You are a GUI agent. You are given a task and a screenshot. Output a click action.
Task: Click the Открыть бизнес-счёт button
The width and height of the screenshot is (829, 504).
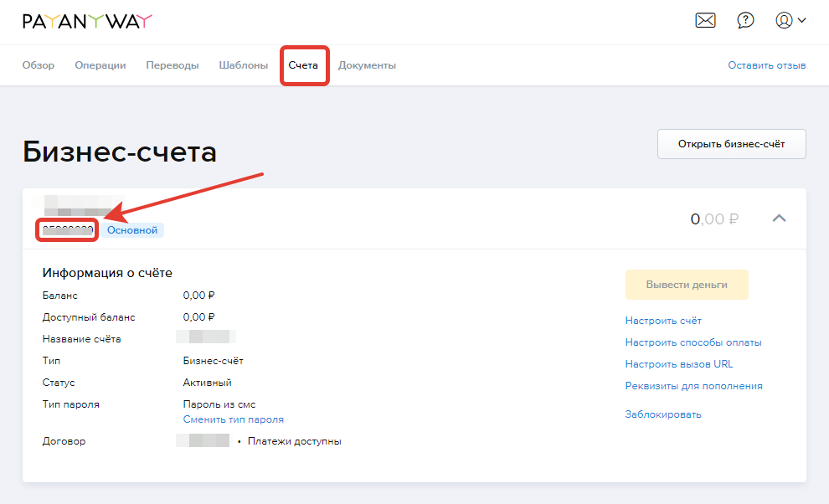[x=731, y=144]
